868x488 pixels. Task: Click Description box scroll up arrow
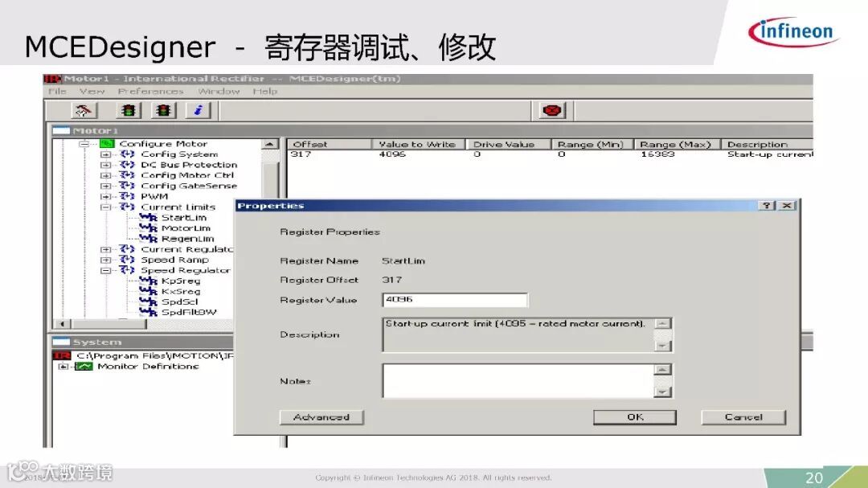(662, 323)
